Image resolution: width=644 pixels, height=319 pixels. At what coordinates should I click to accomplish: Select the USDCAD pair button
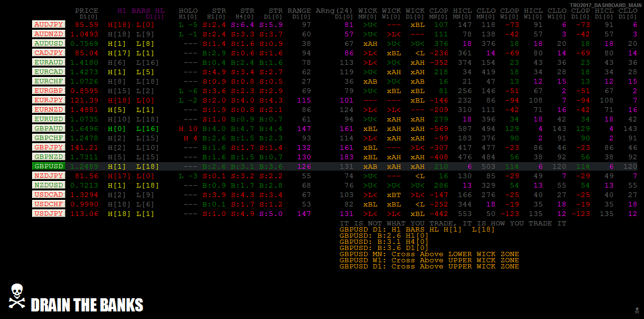click(x=48, y=194)
